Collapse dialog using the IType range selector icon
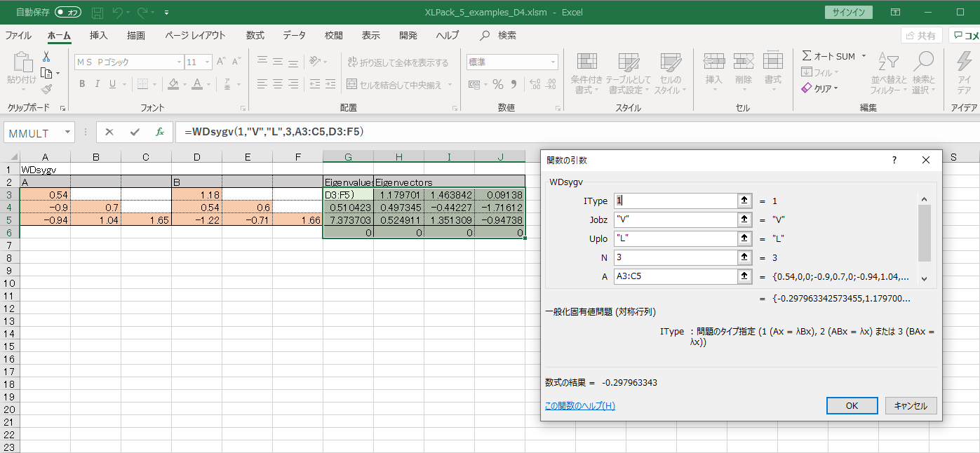 [743, 201]
